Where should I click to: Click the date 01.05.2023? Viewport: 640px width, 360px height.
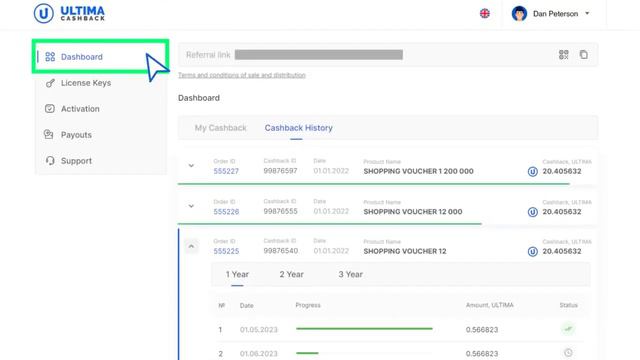pyautogui.click(x=259, y=329)
